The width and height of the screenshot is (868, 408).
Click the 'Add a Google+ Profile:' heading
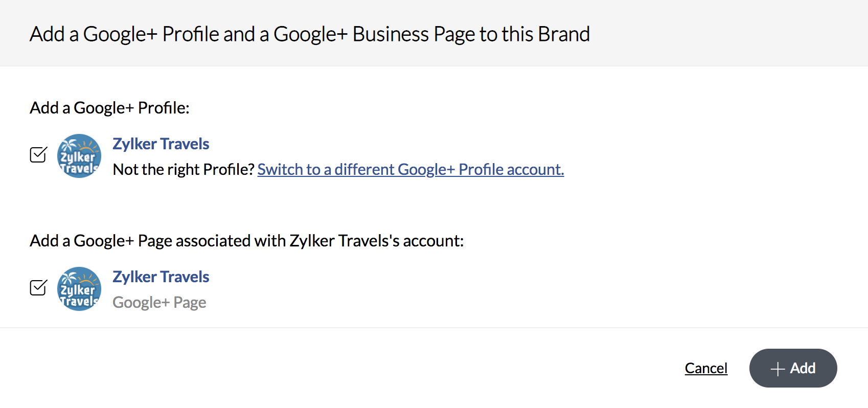point(109,108)
